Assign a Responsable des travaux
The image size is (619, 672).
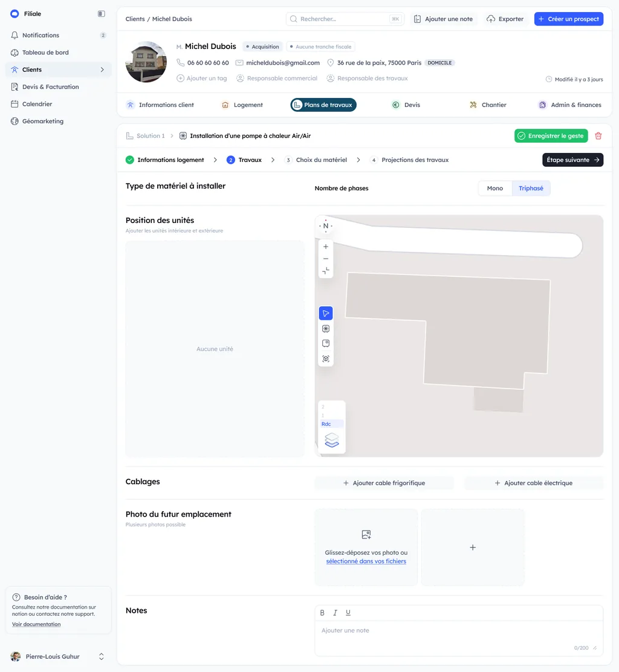[x=368, y=78]
